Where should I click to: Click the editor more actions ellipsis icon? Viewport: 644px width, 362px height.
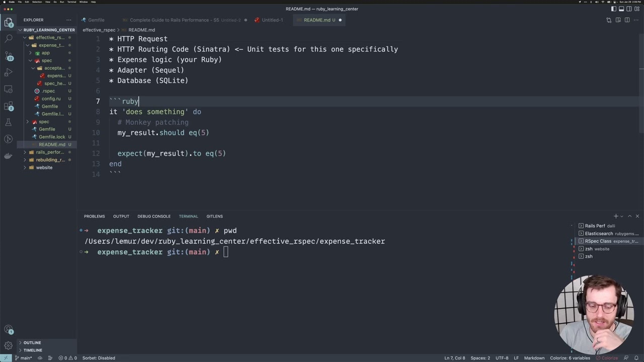click(x=636, y=20)
